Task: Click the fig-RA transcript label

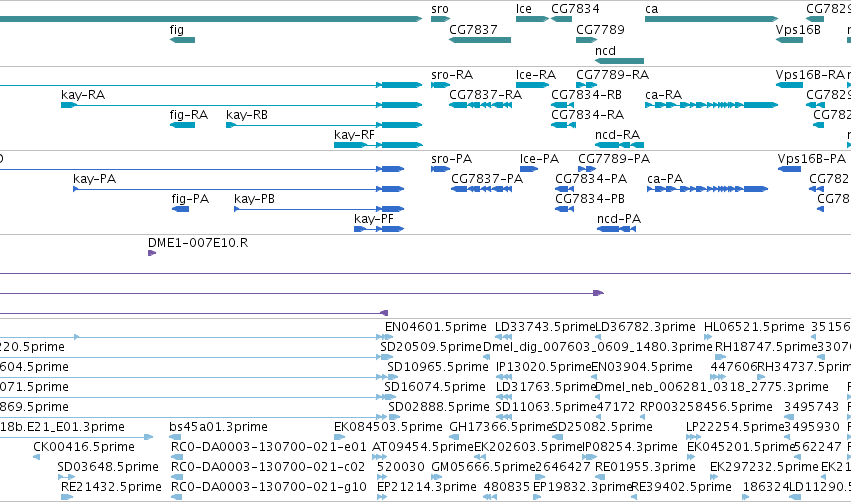Action: [x=189, y=115]
